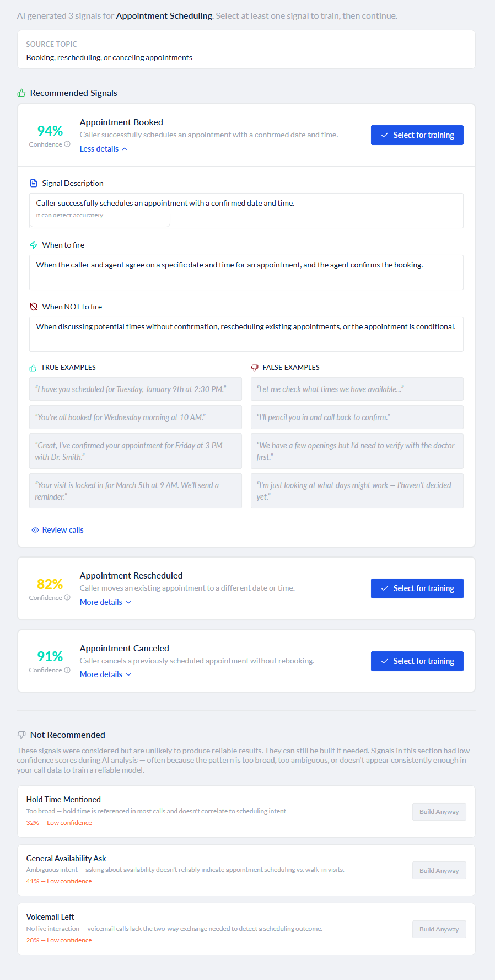Screen dimensions: 495x980
Task: Build the Hold Time Mentioned signal anyway
Action: [x=439, y=812]
